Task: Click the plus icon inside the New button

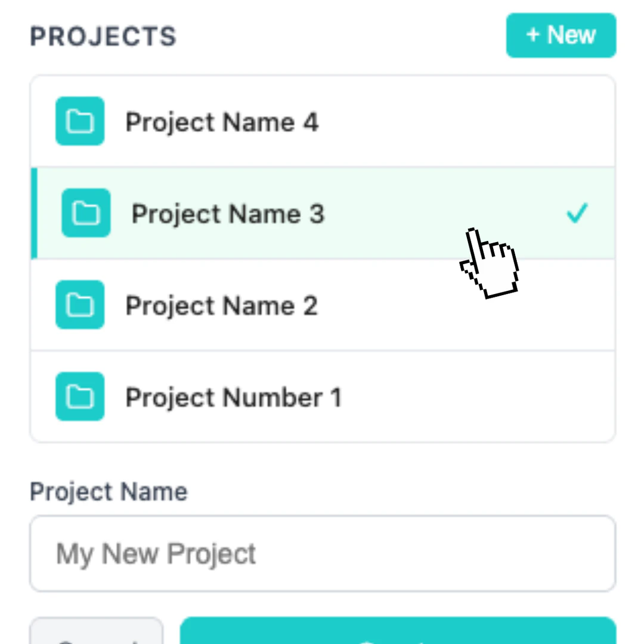Action: pyautogui.click(x=532, y=35)
